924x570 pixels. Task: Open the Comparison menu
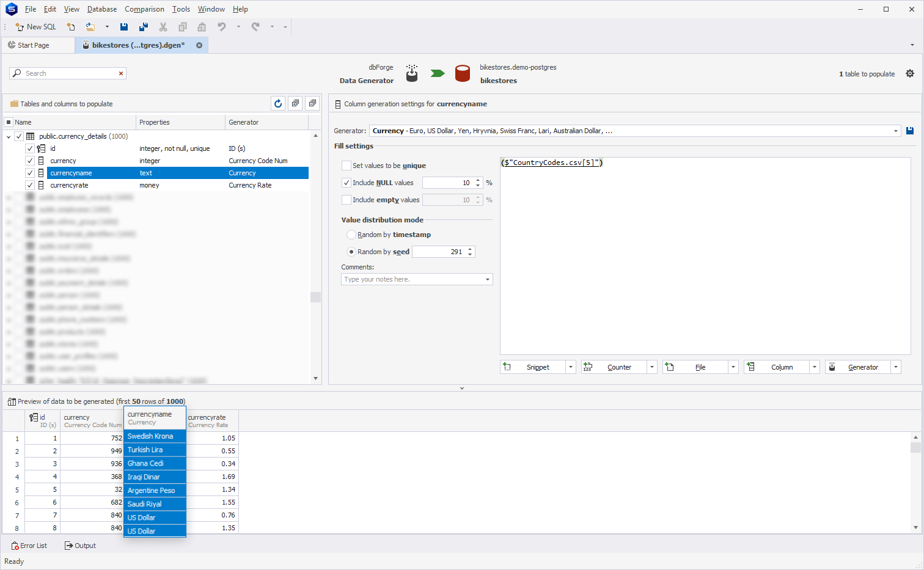144,9
